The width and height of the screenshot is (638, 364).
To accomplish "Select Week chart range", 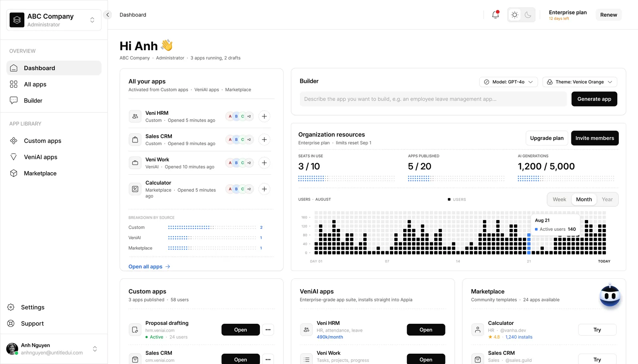I will tap(559, 199).
